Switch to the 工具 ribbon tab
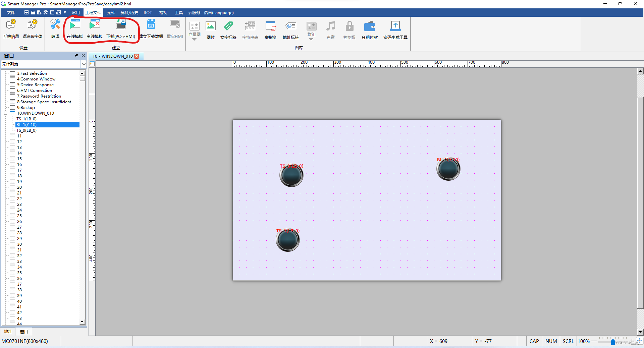 [179, 13]
